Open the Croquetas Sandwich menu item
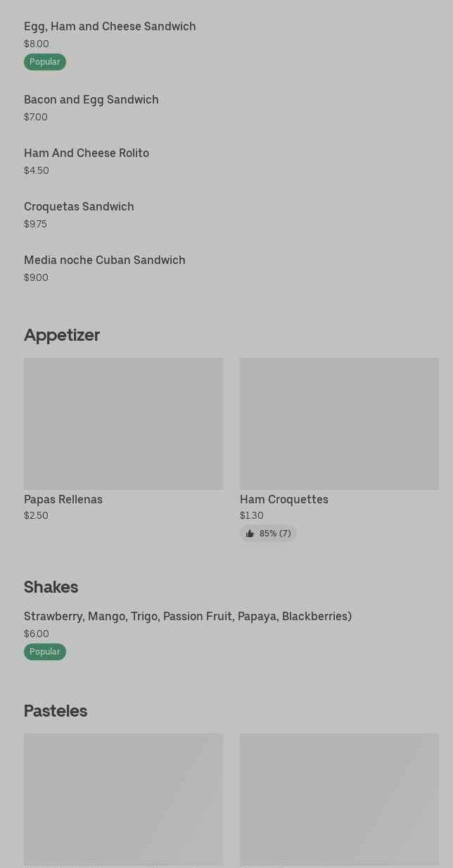Image resolution: width=453 pixels, height=868 pixels. point(79,207)
